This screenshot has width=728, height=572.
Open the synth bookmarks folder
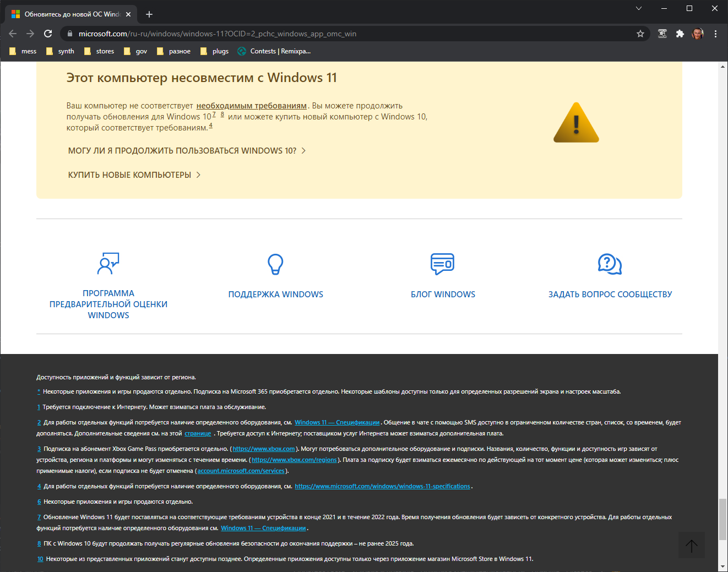[60, 51]
